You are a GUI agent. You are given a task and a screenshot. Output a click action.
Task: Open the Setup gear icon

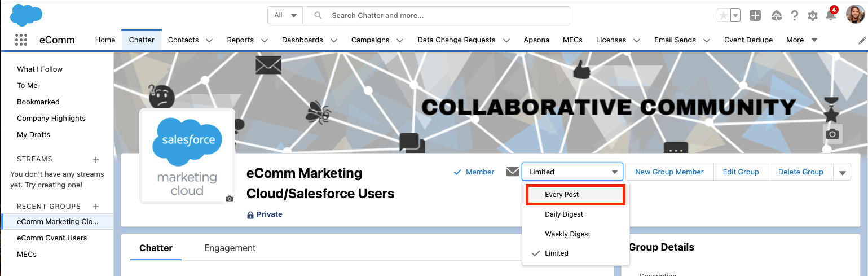click(x=813, y=16)
